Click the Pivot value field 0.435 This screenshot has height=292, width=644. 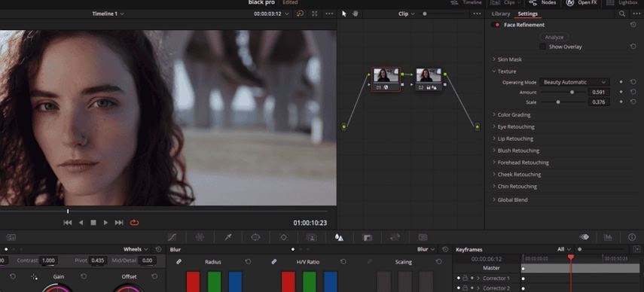pos(98,260)
